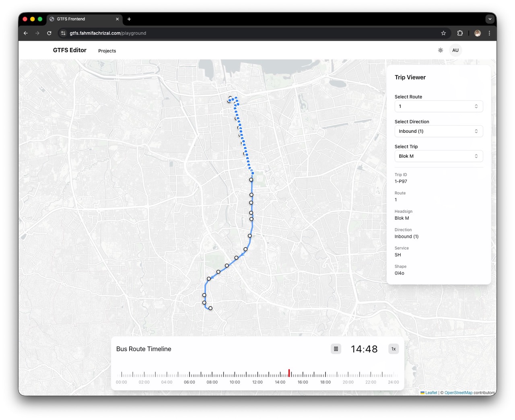The image size is (515, 420).
Task: Reload the page in the browser
Action: tap(49, 33)
